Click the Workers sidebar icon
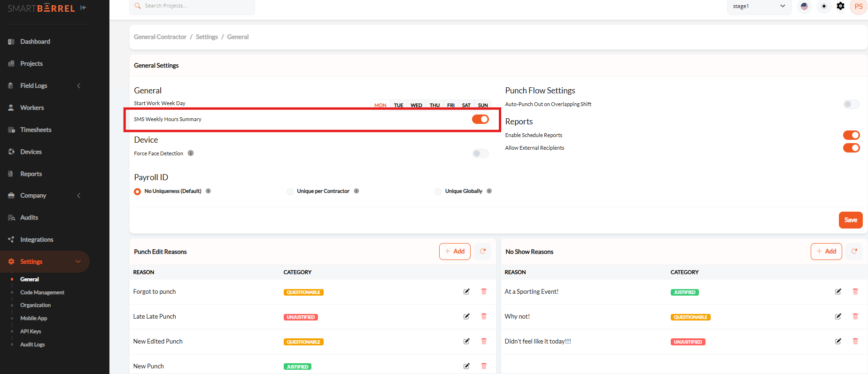This screenshot has height=374, width=868. pos(11,107)
